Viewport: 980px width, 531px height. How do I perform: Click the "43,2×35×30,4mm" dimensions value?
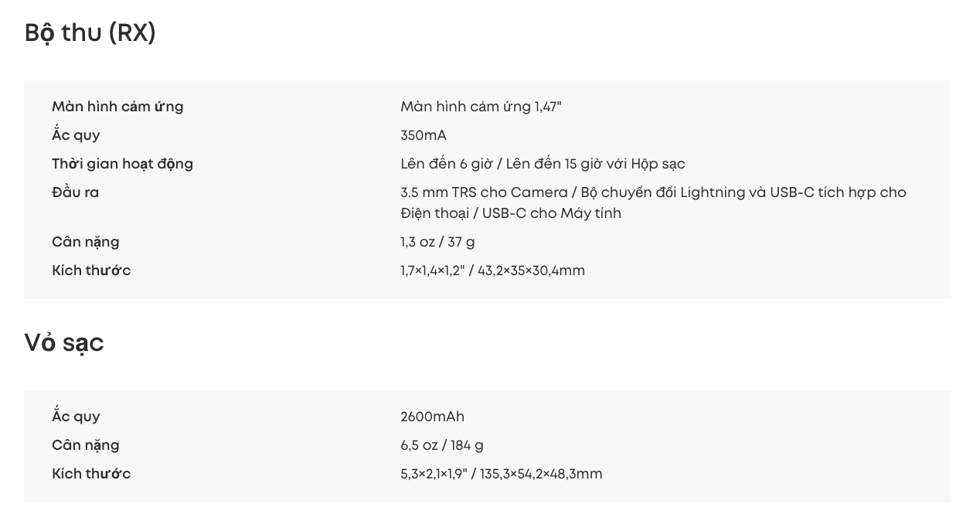tap(532, 271)
